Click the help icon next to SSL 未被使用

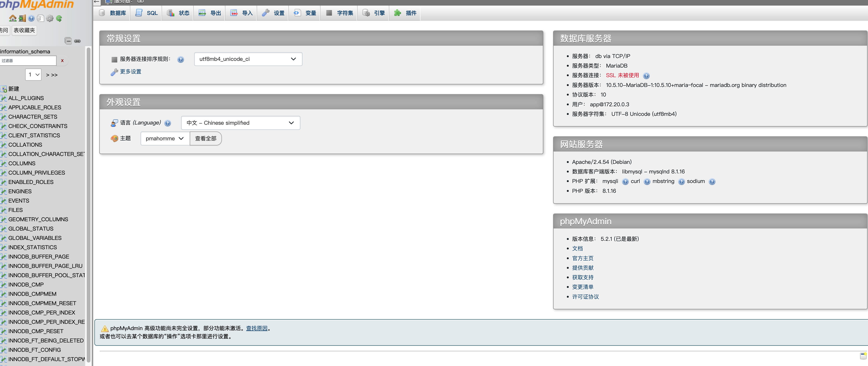click(x=646, y=76)
